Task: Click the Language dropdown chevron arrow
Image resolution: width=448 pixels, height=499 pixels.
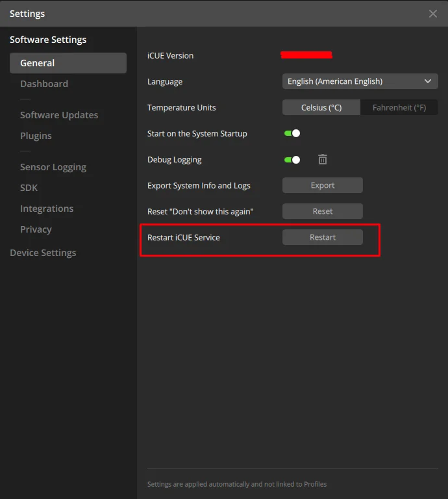Action: coord(428,81)
